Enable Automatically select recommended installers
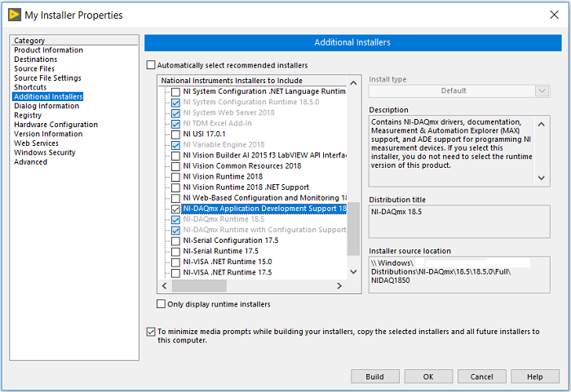Screen dimensions: 571x392 (x=150, y=65)
